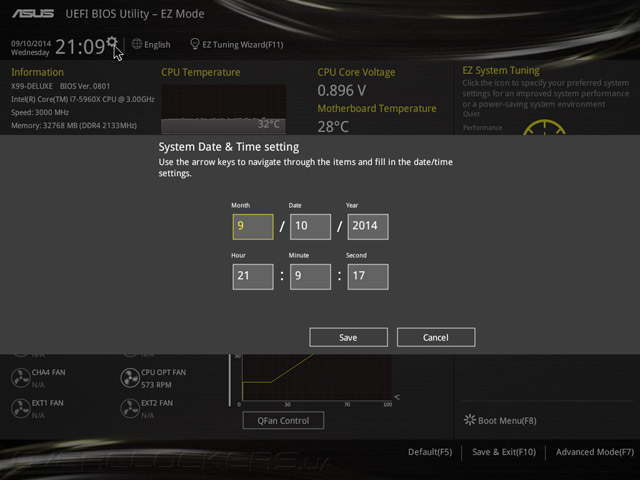This screenshot has height=480, width=640.
Task: Click the fan curve graph
Action: [x=317, y=377]
